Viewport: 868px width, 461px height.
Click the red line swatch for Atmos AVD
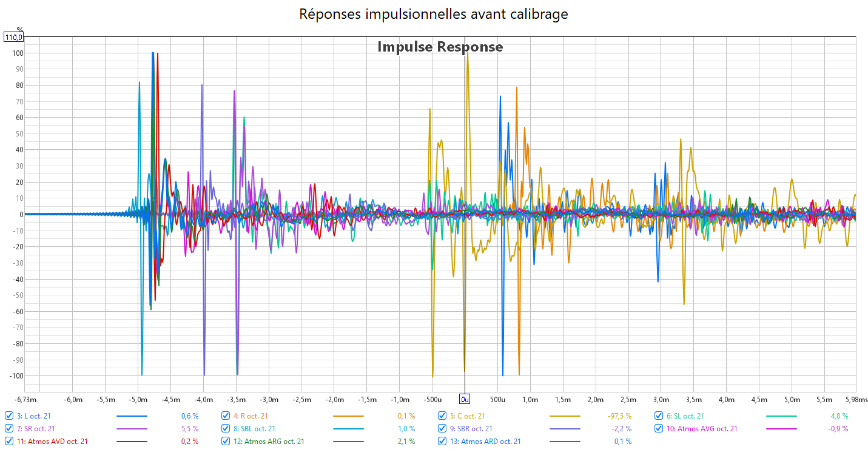click(x=132, y=442)
